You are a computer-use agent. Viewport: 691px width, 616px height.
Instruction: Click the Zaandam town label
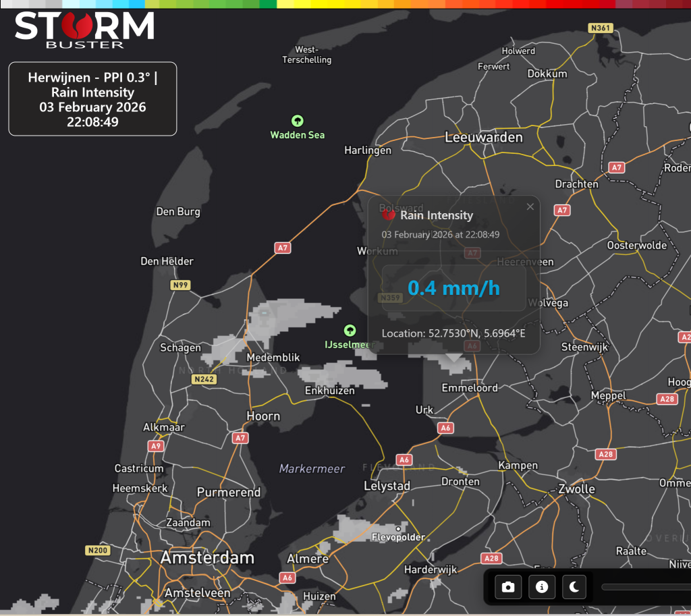tap(188, 523)
